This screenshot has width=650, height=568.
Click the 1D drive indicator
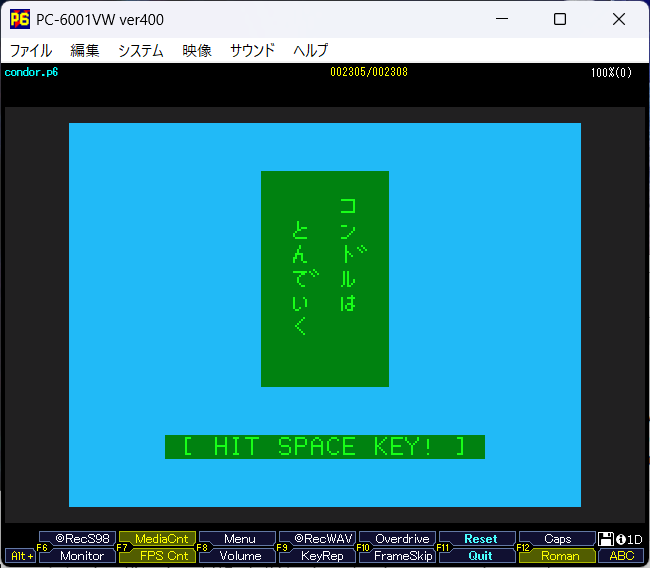coord(634,539)
